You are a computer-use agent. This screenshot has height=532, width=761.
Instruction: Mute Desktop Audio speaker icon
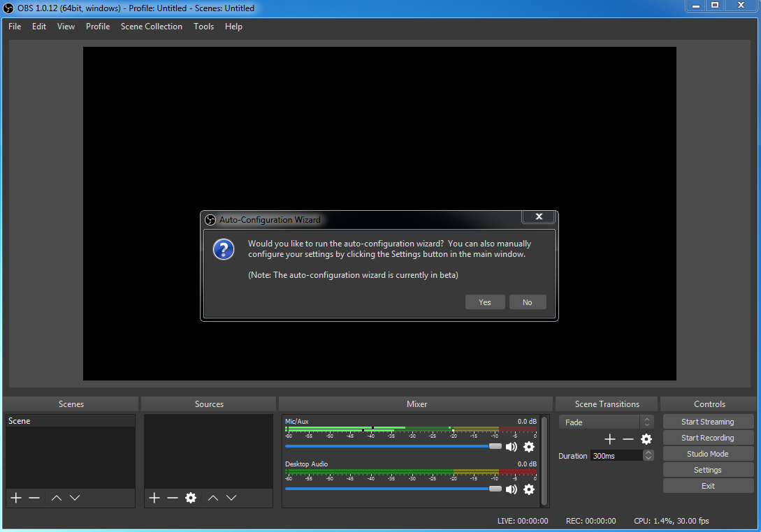(x=512, y=489)
